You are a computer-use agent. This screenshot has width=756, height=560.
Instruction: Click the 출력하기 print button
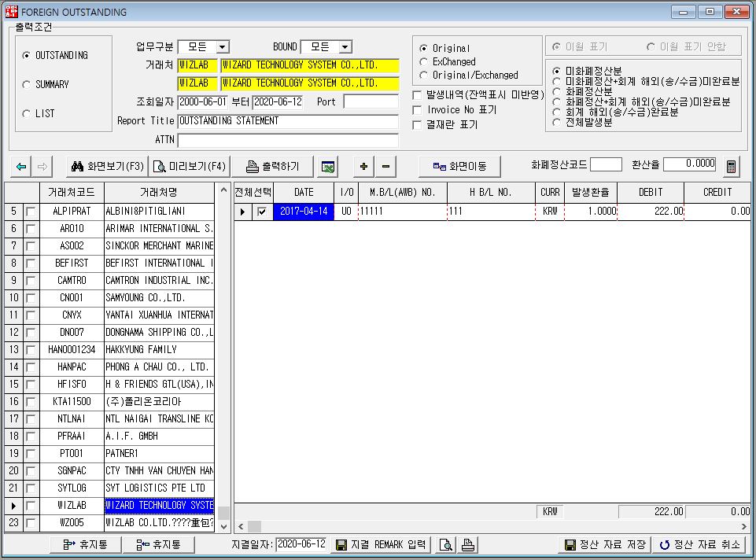point(272,167)
